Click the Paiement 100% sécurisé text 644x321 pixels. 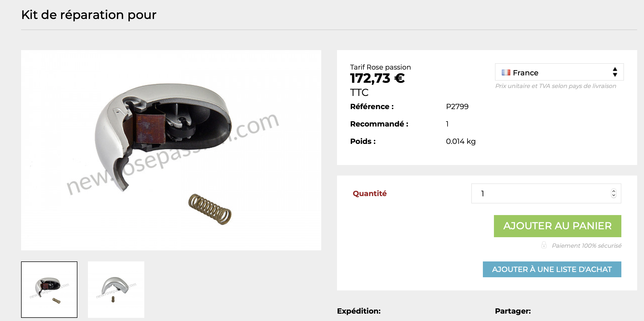[587, 246]
